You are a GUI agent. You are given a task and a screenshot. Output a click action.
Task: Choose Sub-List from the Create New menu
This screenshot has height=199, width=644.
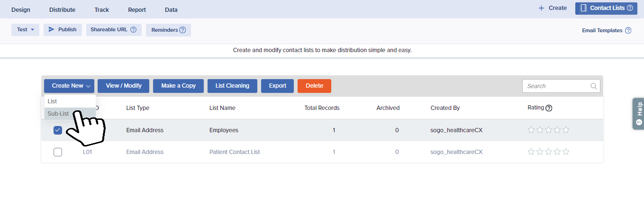point(58,114)
